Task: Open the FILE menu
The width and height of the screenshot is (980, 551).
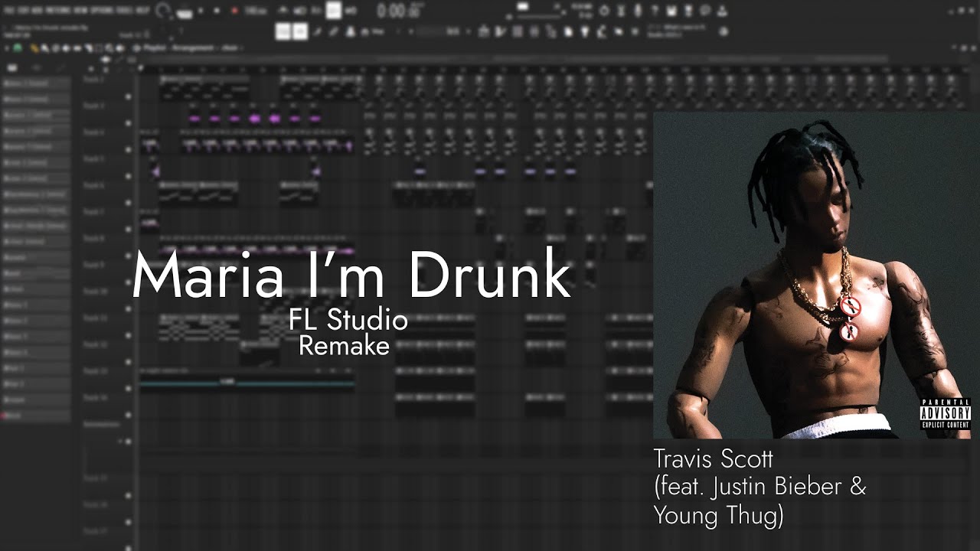Action: [9, 11]
